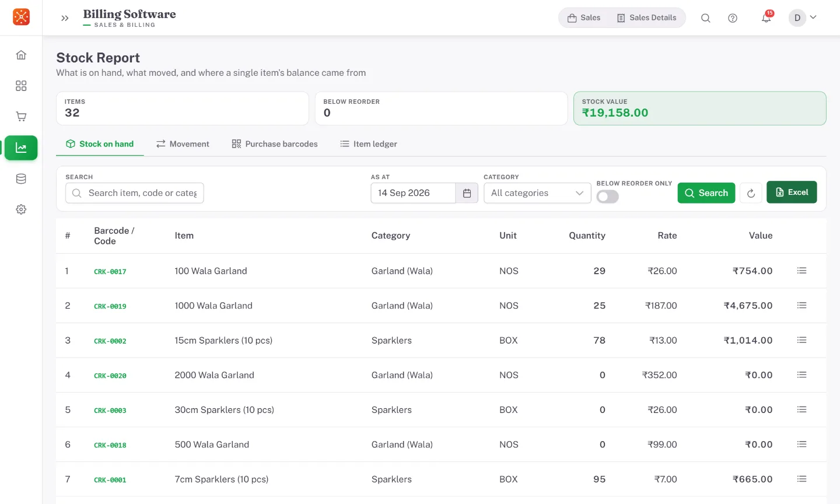Open the All categories dropdown
Image resolution: width=840 pixels, height=504 pixels.
537,193
